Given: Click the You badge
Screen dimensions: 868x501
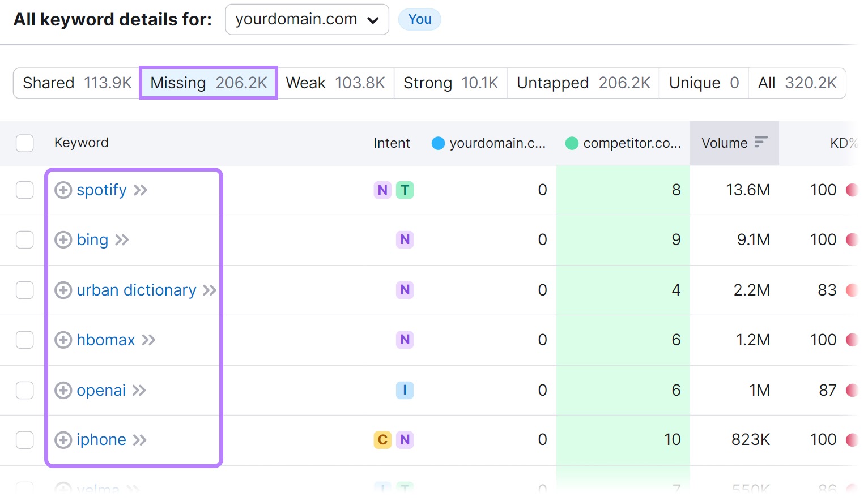Looking at the screenshot, I should click(420, 19).
